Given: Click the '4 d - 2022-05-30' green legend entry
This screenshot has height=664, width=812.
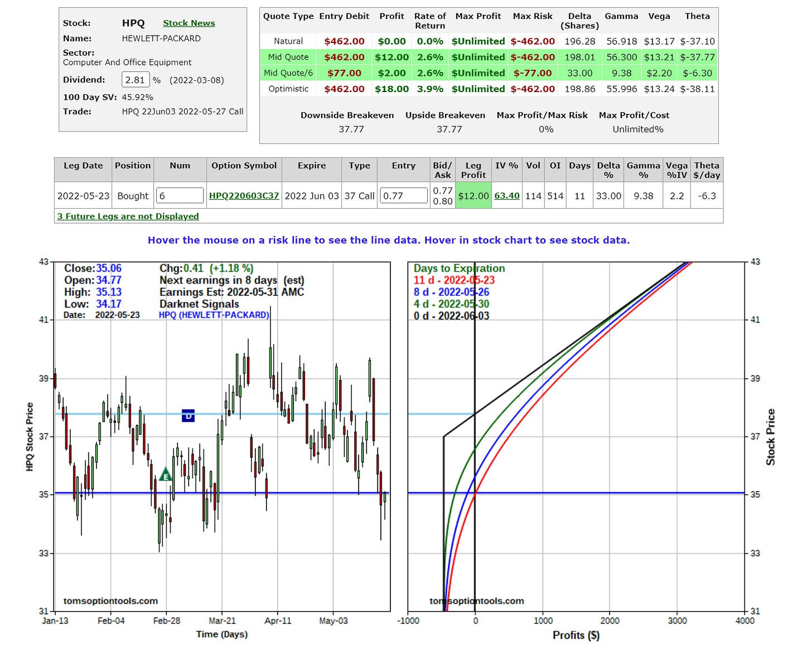Looking at the screenshot, I should pyautogui.click(x=451, y=304).
